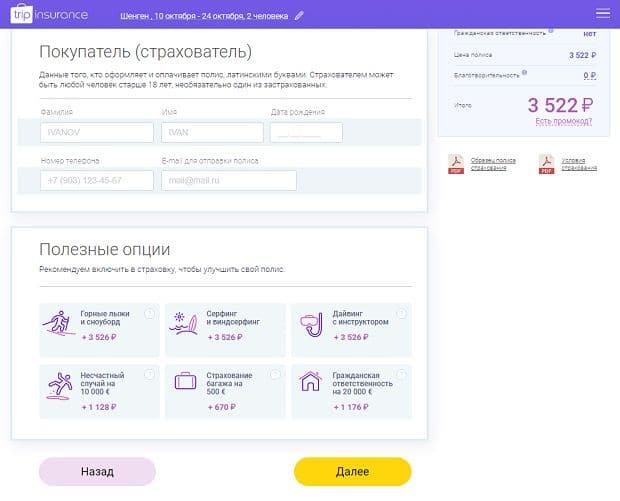The width and height of the screenshot is (620, 501).
Task: Click the surfing and windsurfing icon
Action: [x=183, y=324]
